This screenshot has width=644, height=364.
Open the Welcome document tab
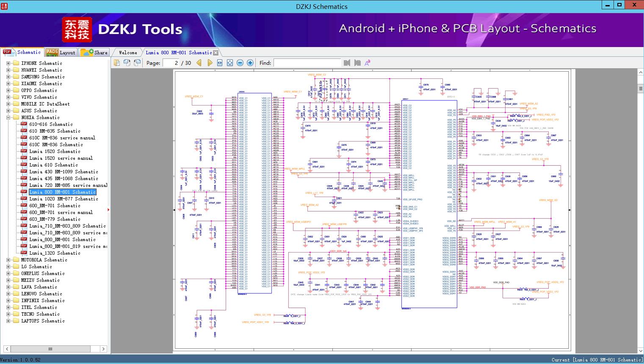pos(128,53)
